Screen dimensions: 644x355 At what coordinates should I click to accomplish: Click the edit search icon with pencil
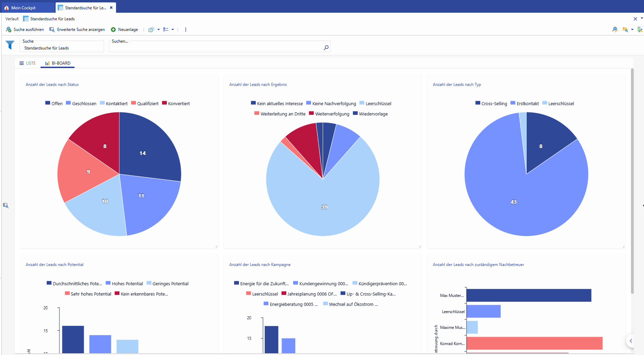pyautogui.click(x=615, y=30)
